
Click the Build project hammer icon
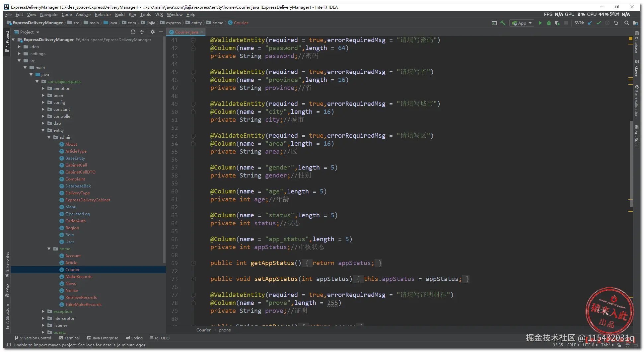(x=503, y=23)
